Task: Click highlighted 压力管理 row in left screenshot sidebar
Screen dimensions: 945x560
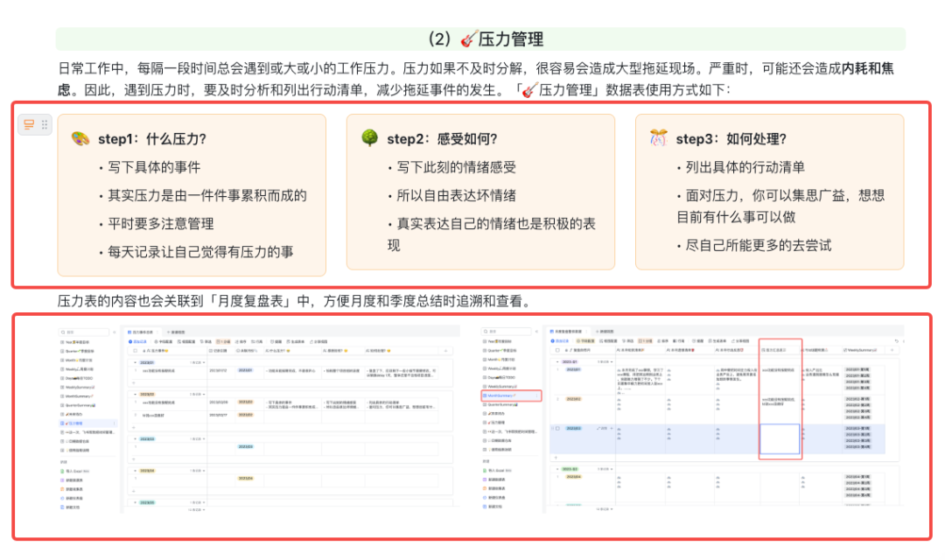Action: pos(87,423)
